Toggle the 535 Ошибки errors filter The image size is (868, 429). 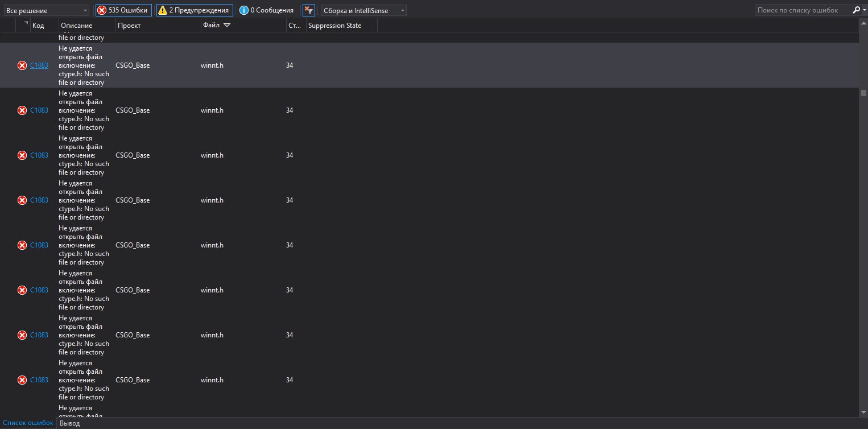coord(123,10)
